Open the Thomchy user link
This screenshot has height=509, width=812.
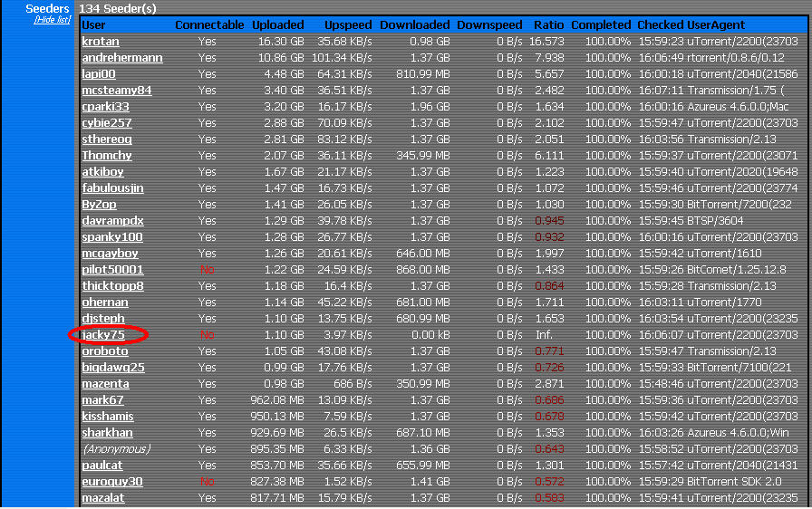coord(107,156)
